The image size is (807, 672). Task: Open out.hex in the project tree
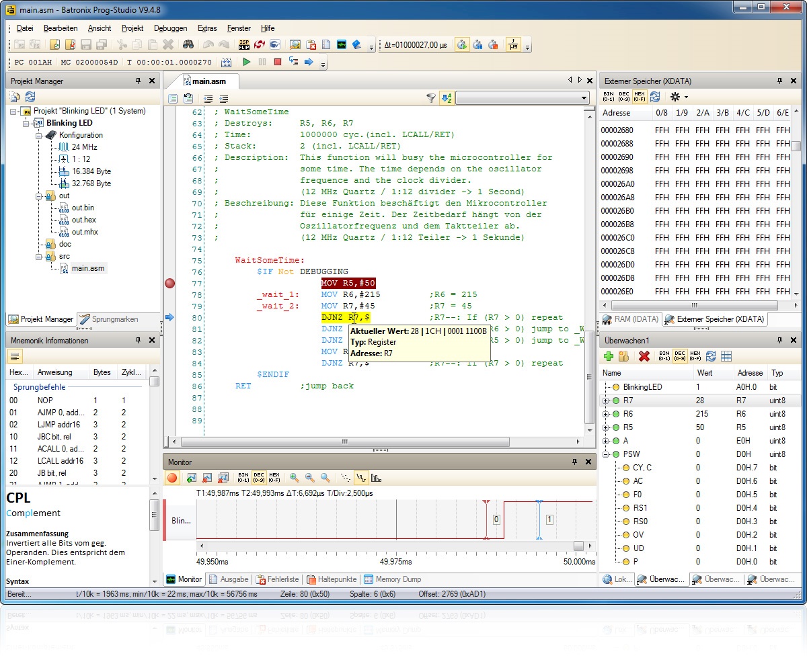pos(83,220)
